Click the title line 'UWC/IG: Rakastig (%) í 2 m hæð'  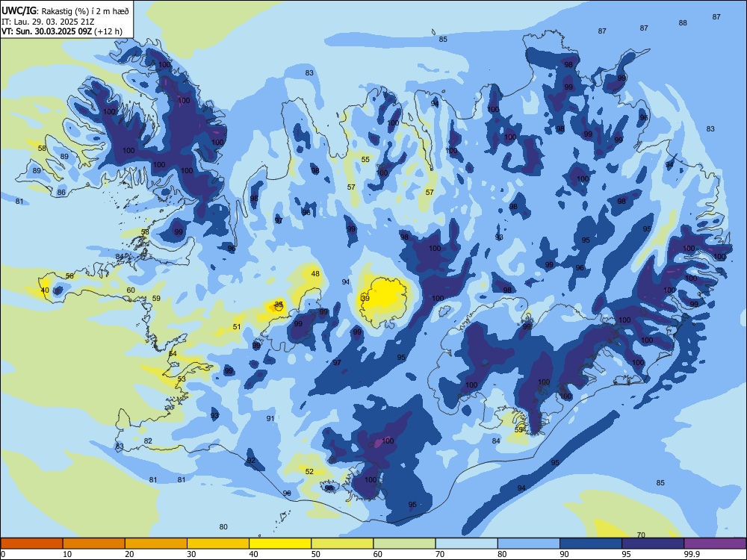click(x=65, y=11)
